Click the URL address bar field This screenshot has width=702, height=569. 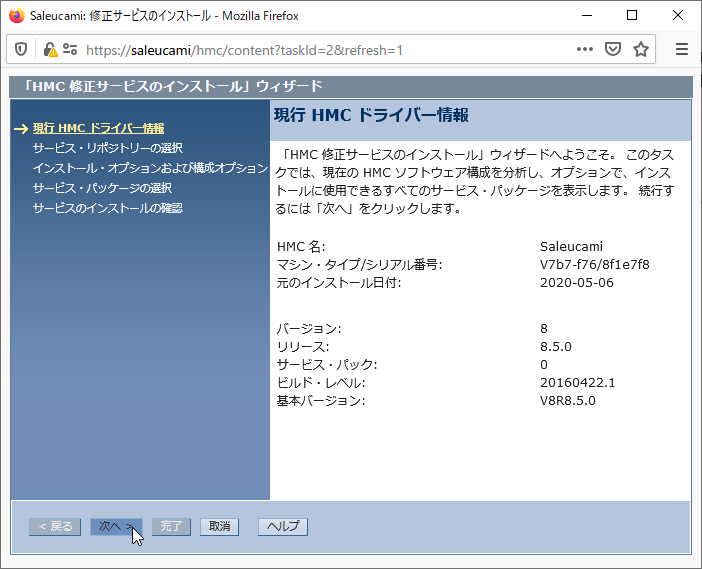(x=320, y=49)
